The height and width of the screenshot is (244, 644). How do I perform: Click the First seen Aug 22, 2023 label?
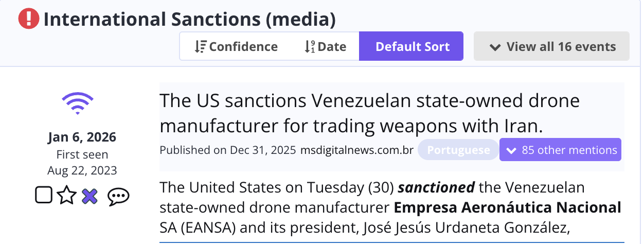[82, 163]
